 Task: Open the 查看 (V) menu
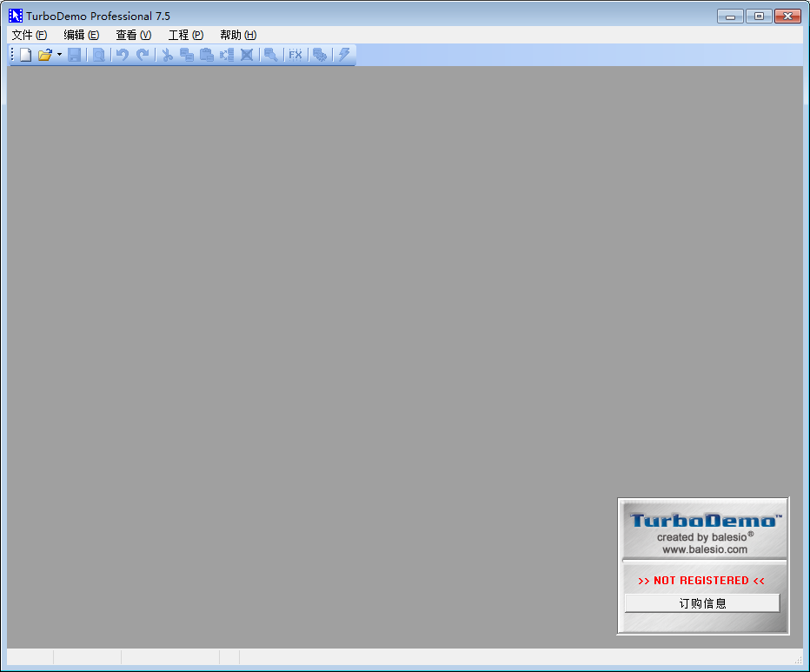(133, 35)
